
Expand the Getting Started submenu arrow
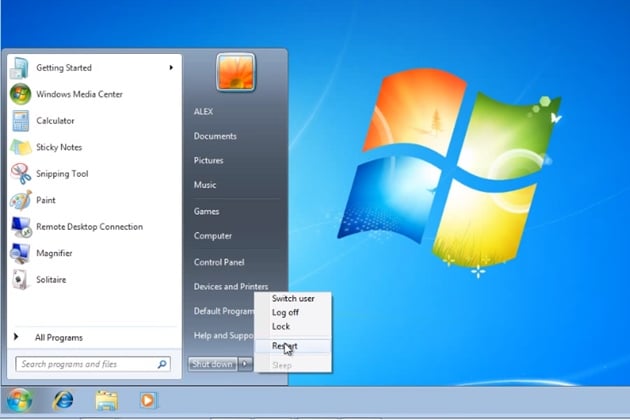[x=171, y=68]
